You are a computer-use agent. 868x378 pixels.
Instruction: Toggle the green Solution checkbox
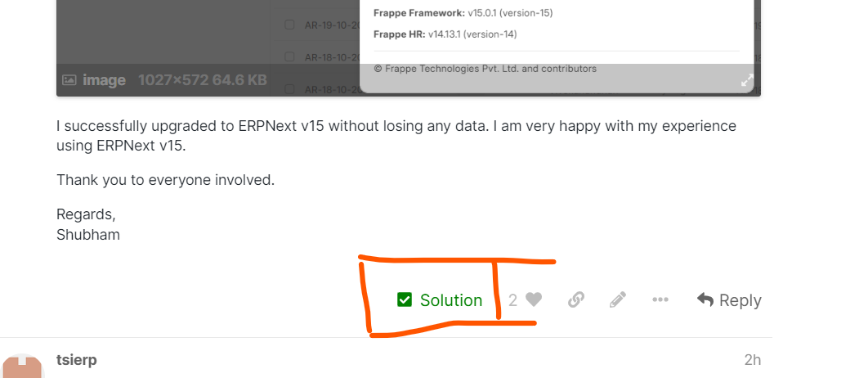point(405,300)
